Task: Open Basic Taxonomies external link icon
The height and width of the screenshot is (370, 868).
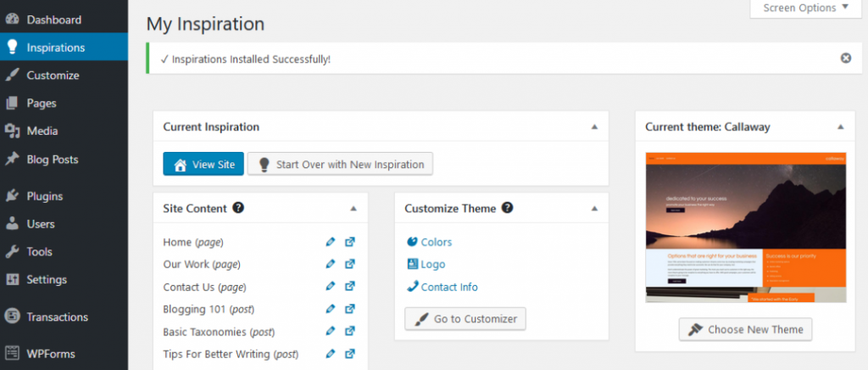Action: (350, 331)
